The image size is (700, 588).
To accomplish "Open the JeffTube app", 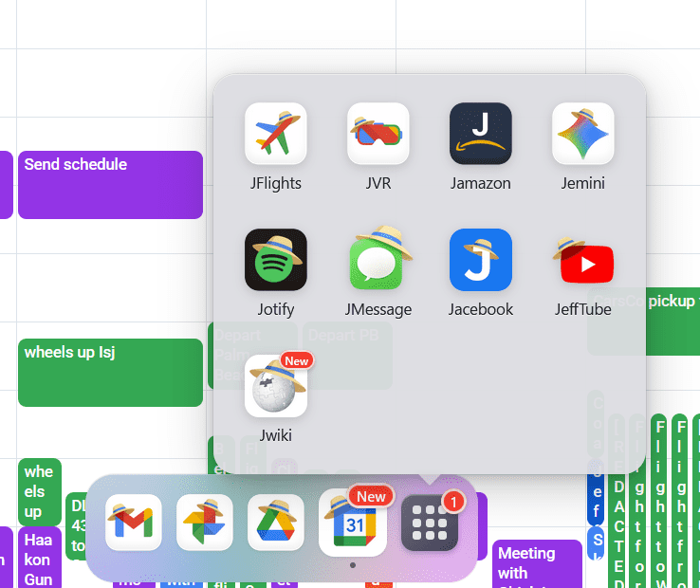I will [x=583, y=260].
